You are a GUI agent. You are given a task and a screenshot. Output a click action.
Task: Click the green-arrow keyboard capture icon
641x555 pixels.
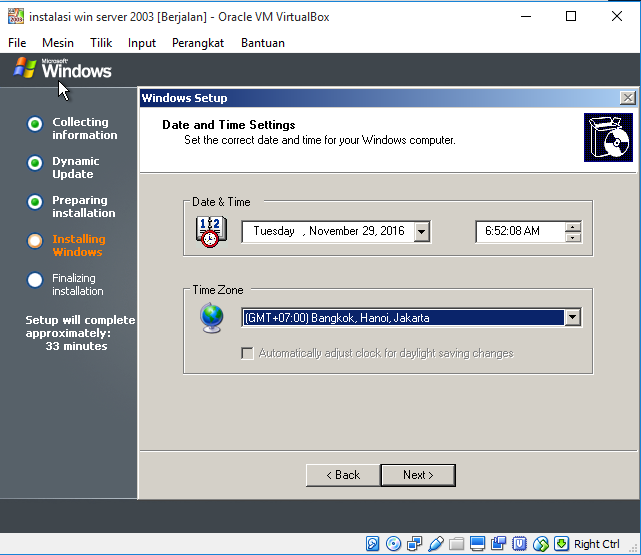pos(561,544)
